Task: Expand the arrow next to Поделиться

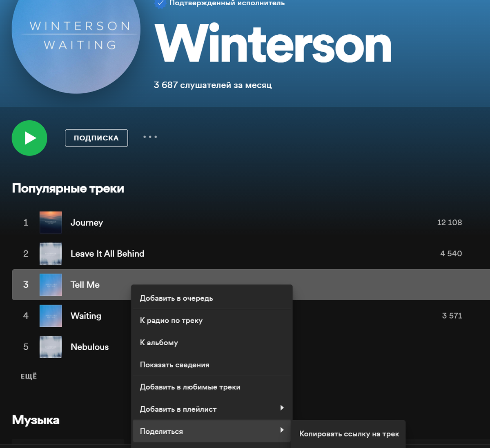Action: [x=282, y=430]
